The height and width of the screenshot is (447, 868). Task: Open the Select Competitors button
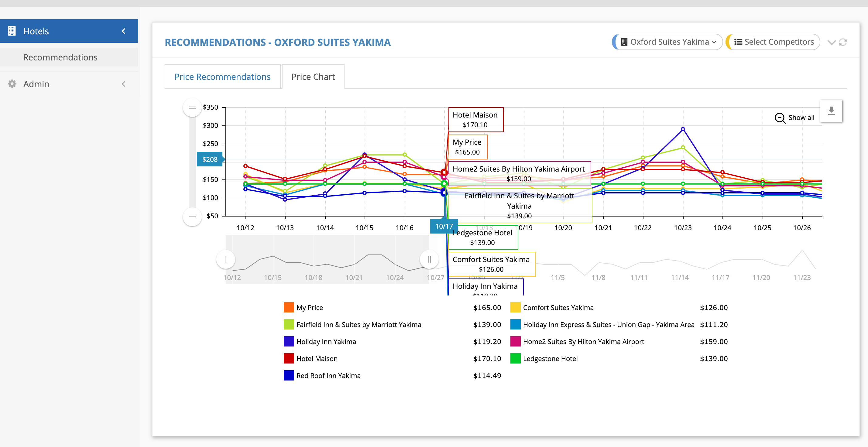pos(774,42)
